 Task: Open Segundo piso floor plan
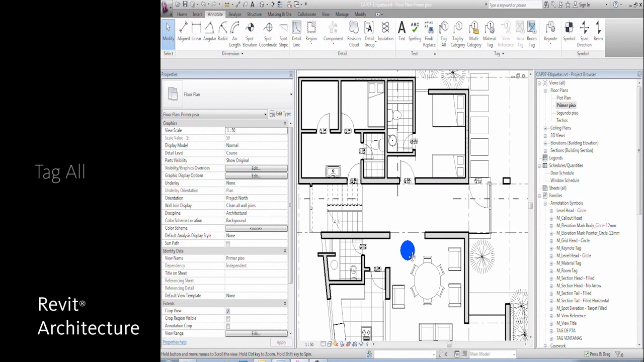tap(567, 113)
